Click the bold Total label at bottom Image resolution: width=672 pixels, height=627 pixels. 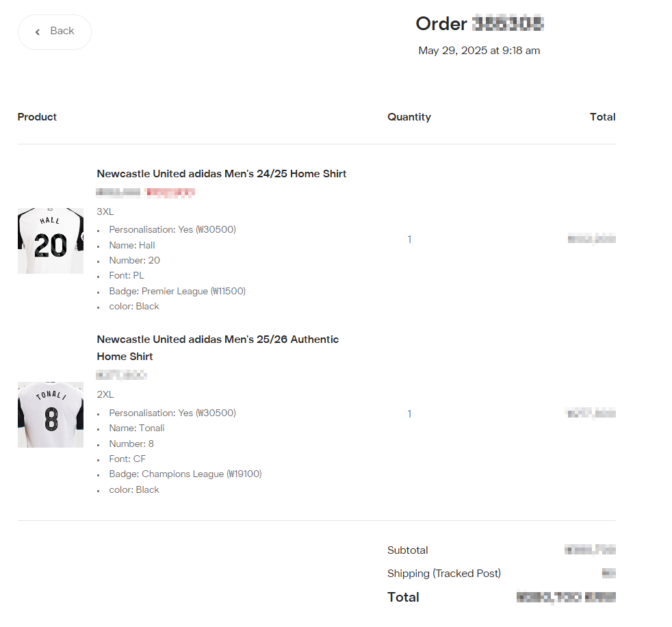403,597
